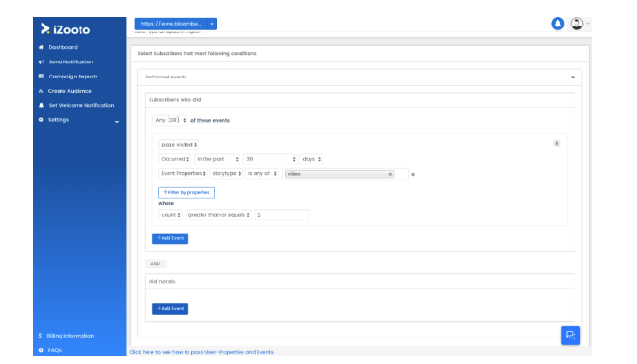
Task: Open the storytype property dropdown
Action: pos(226,174)
